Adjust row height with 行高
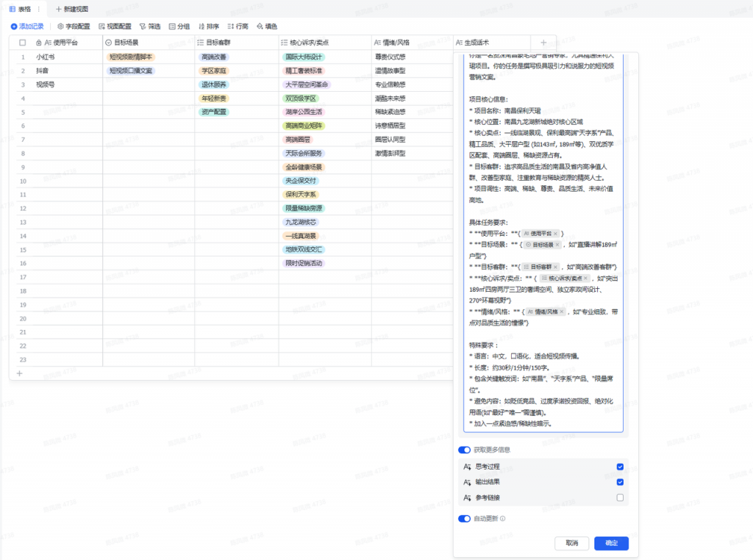 [238, 26]
